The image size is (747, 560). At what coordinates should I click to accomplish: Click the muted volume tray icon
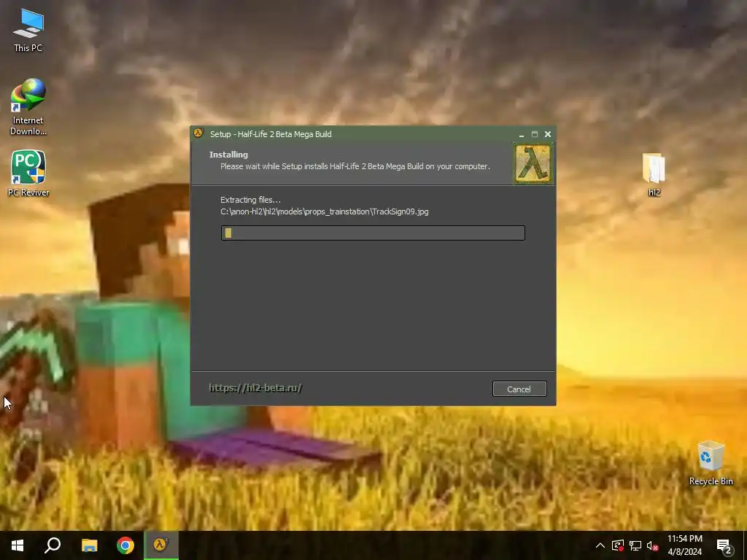(x=653, y=545)
